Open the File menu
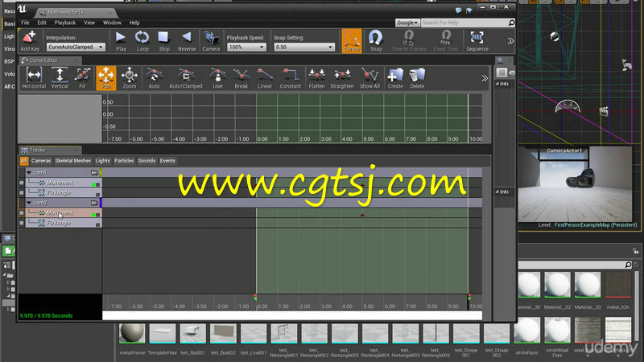This screenshot has width=644, height=362. [25, 23]
